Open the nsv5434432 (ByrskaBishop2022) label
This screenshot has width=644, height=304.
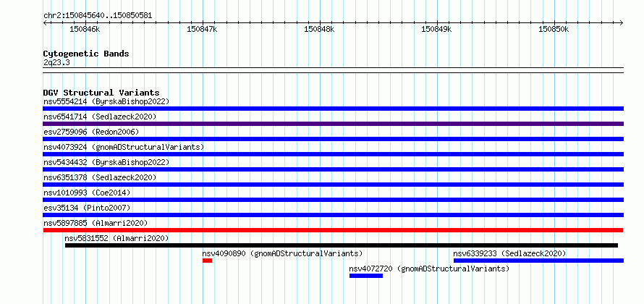point(106,162)
